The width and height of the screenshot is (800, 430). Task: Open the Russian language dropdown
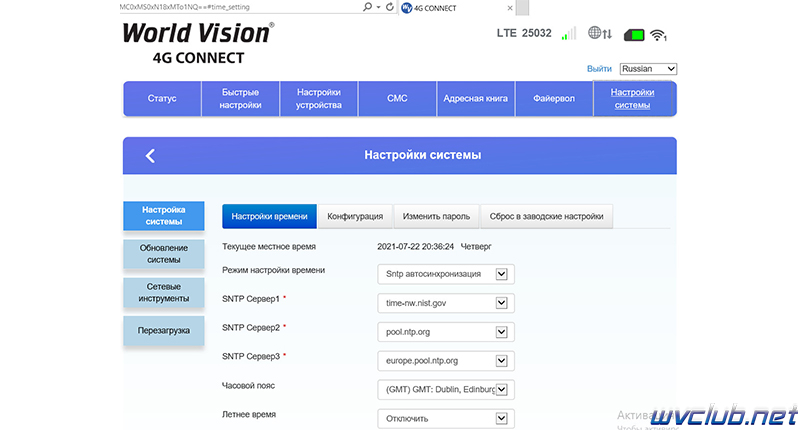(x=648, y=69)
